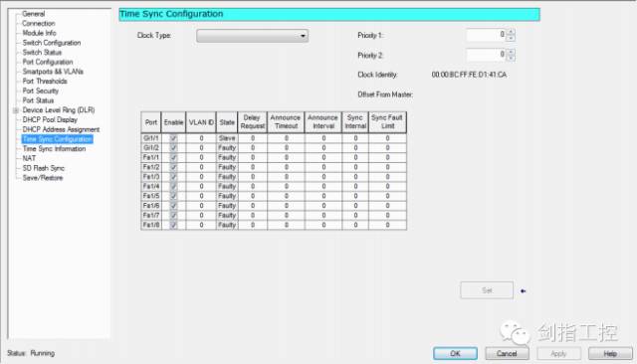Select Save/Restore in the tree
This screenshot has width=637, height=364.
pyautogui.click(x=43, y=178)
